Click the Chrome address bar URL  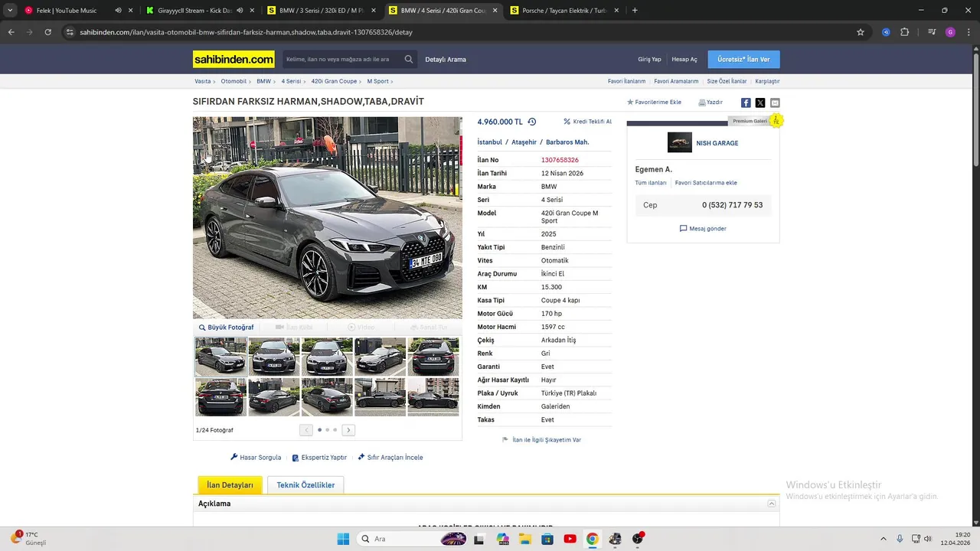coord(247,32)
